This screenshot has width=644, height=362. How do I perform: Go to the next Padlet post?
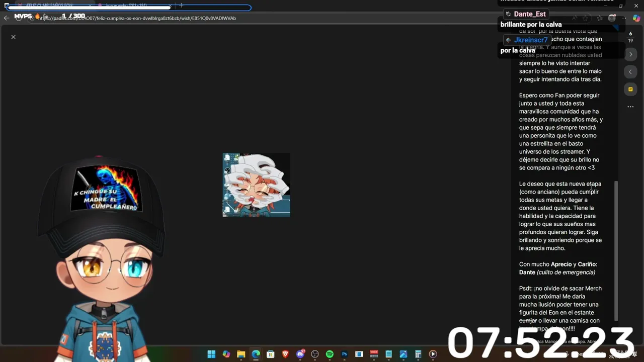pyautogui.click(x=630, y=54)
